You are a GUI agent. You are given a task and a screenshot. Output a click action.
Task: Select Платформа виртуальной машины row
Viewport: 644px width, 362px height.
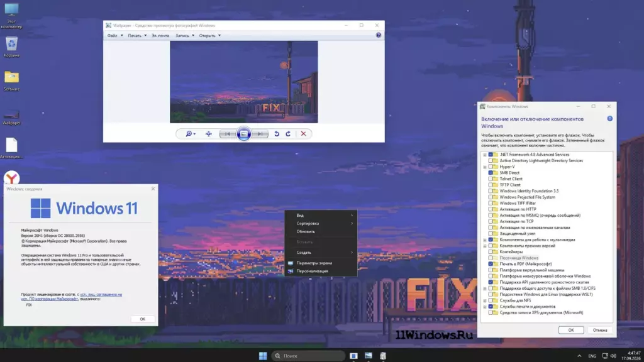[x=531, y=270]
